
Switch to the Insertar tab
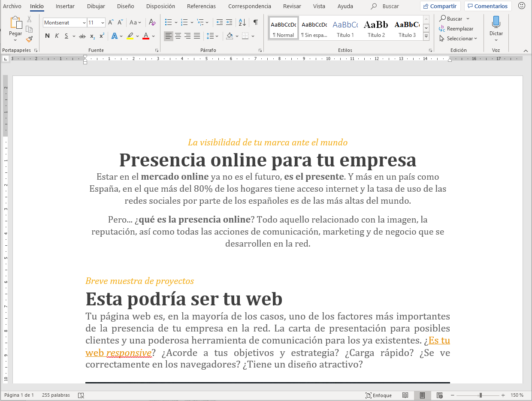coord(65,6)
